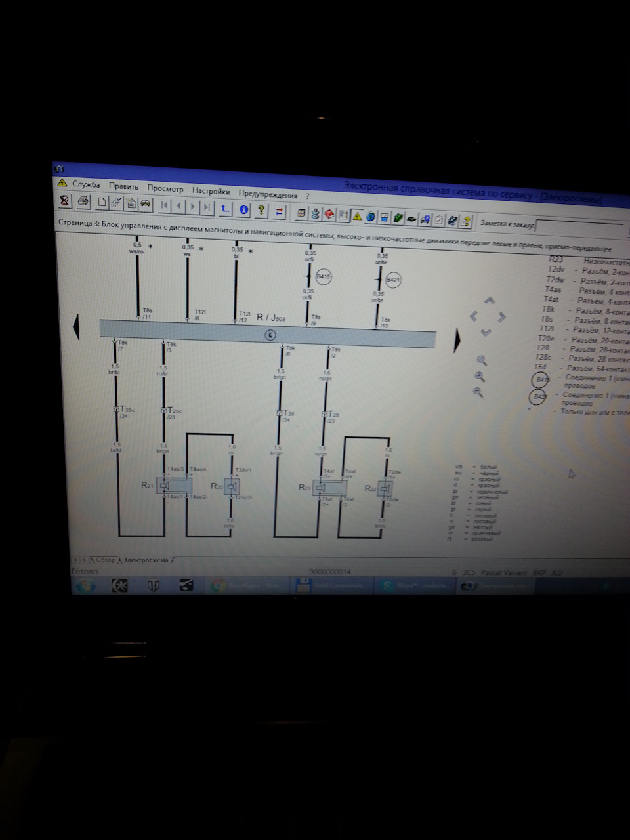Switch to the Электросхема tab
The width and height of the screenshot is (630, 840).
146,560
